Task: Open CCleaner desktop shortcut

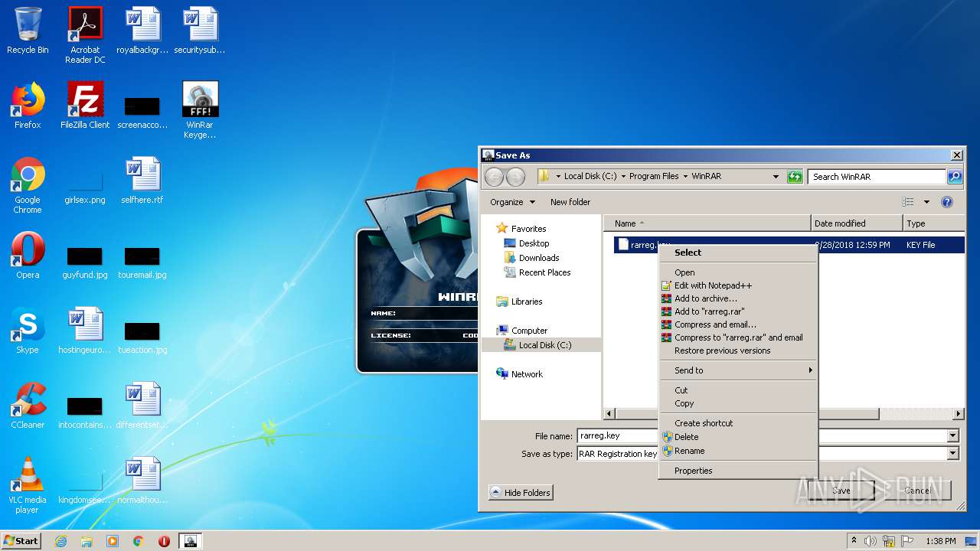Action: [28, 406]
